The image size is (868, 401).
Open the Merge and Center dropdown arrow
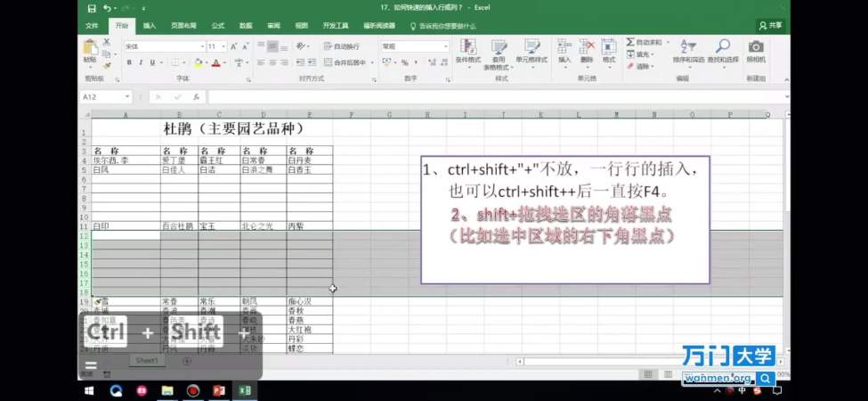coord(372,62)
